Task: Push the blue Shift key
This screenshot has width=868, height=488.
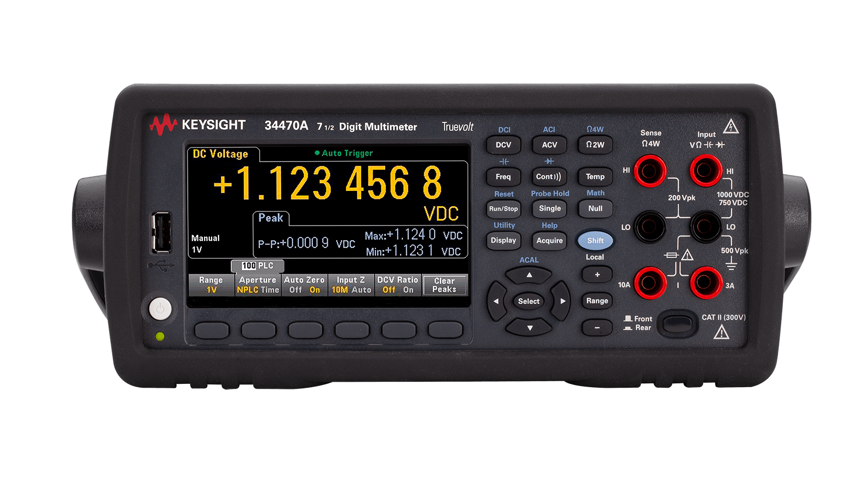Action: [x=595, y=241]
